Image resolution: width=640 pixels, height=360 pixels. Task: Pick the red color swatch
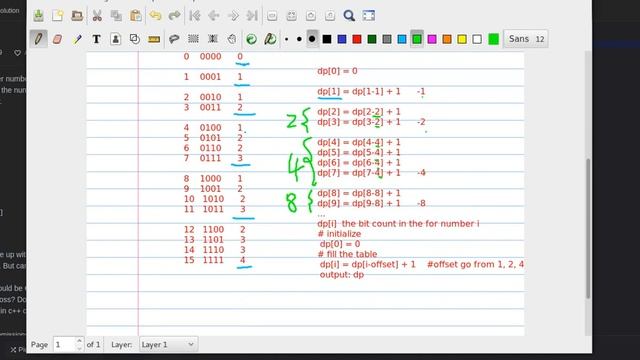[x=357, y=39]
